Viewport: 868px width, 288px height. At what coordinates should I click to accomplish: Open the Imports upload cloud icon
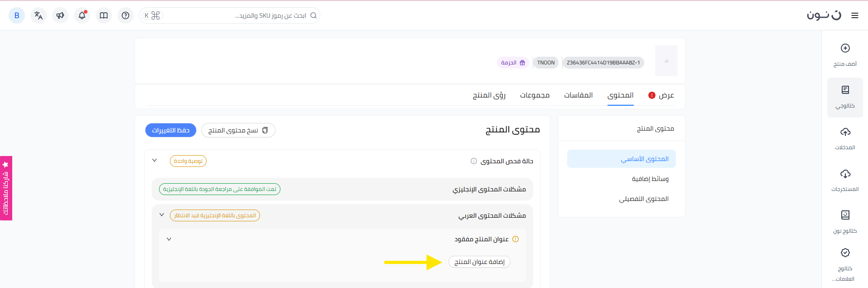pyautogui.click(x=845, y=132)
